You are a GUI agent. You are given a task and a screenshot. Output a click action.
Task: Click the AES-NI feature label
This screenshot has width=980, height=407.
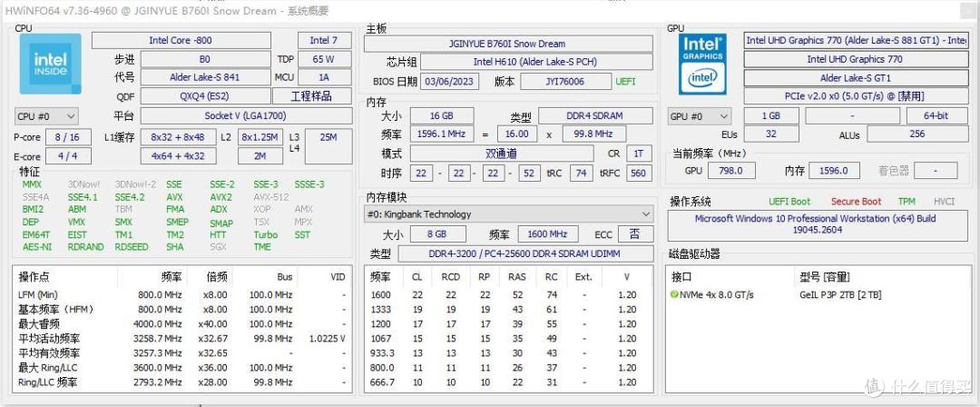(x=37, y=247)
